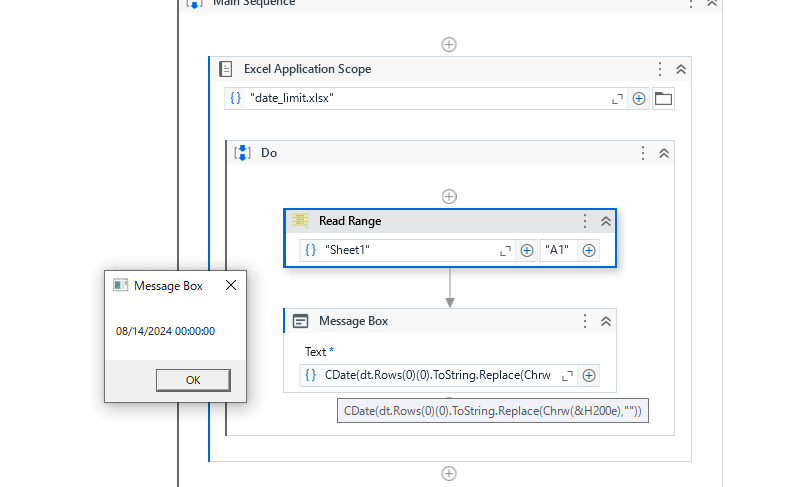
Task: Click the Message Box activity icon
Action: pos(300,321)
